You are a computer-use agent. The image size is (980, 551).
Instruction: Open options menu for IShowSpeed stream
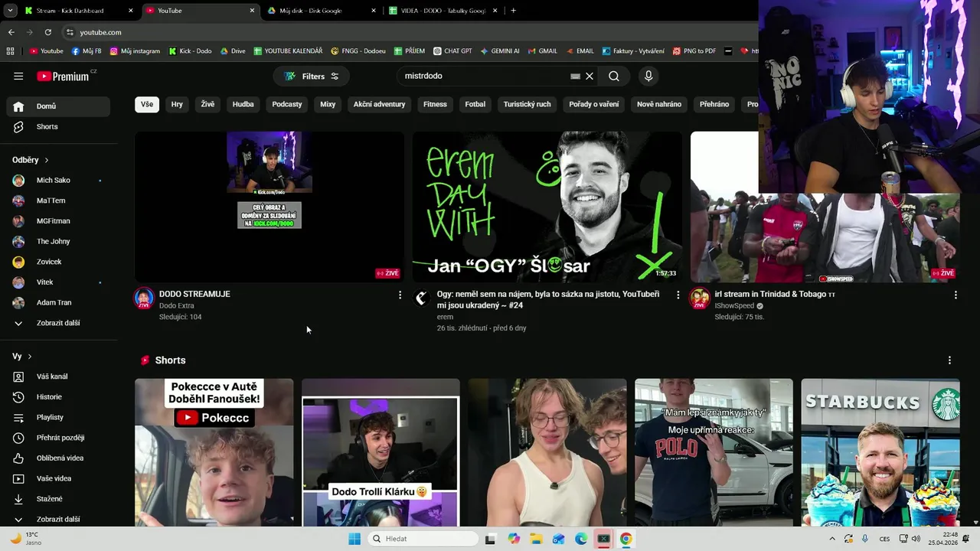click(955, 295)
